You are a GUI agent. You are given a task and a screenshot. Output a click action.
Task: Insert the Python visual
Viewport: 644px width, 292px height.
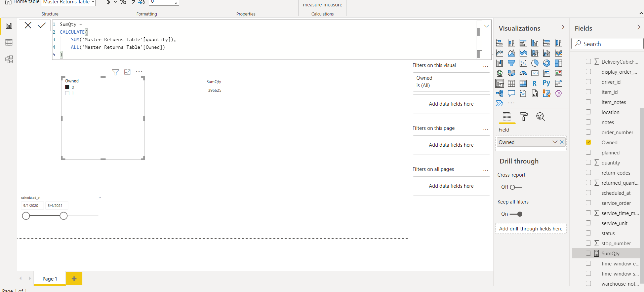tap(547, 83)
